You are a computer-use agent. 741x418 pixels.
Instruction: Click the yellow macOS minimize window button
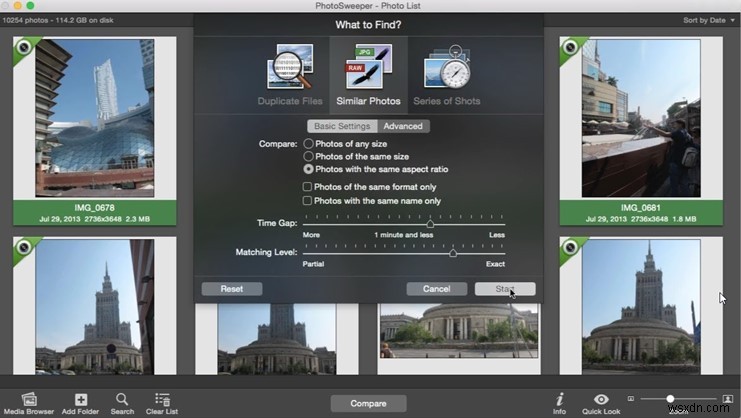pos(18,6)
